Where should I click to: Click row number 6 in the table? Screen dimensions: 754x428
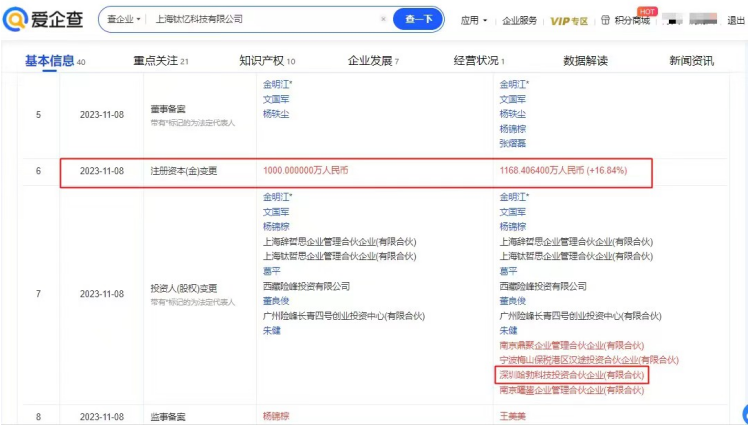tap(38, 171)
